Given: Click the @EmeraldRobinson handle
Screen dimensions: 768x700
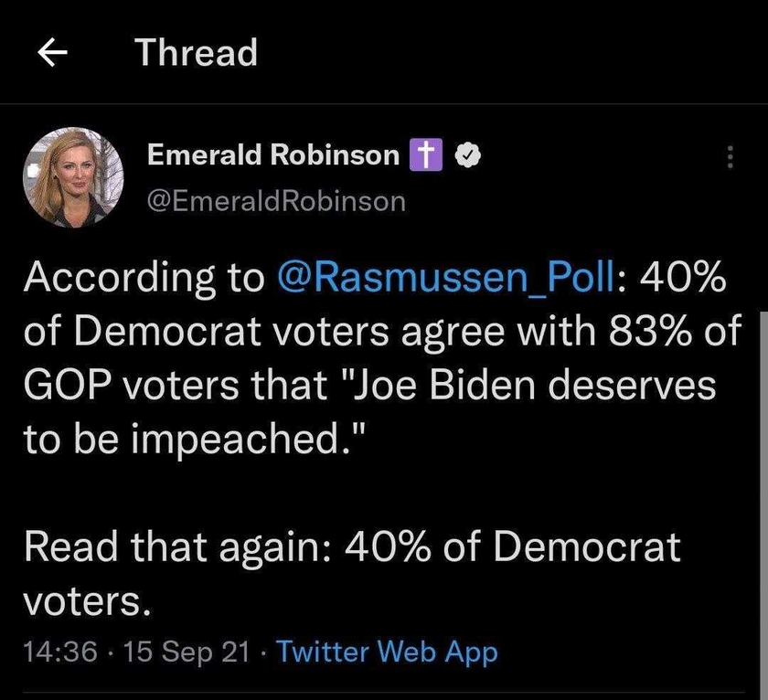Looking at the screenshot, I should point(276,201).
